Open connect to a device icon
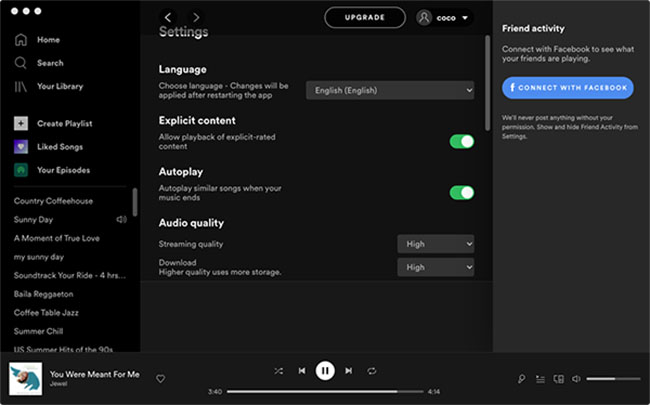This screenshot has width=650, height=405. pos(558,379)
